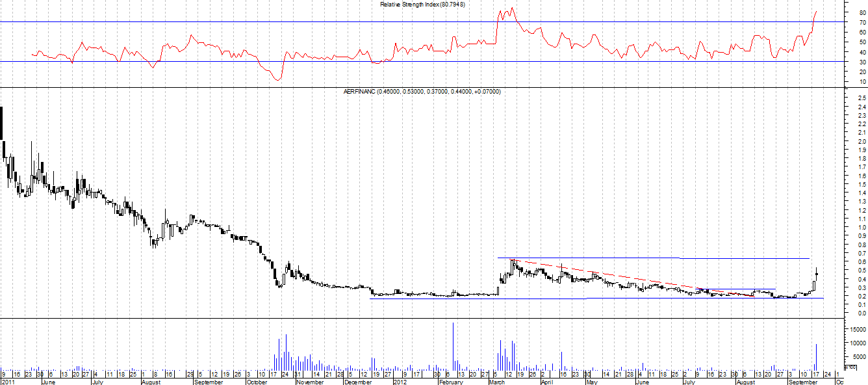Click the 80 label on RSI axis
868x385 pixels.
(856, 12)
